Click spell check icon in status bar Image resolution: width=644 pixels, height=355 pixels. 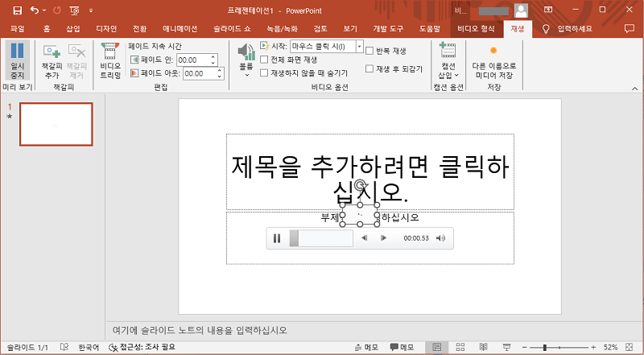pos(64,347)
